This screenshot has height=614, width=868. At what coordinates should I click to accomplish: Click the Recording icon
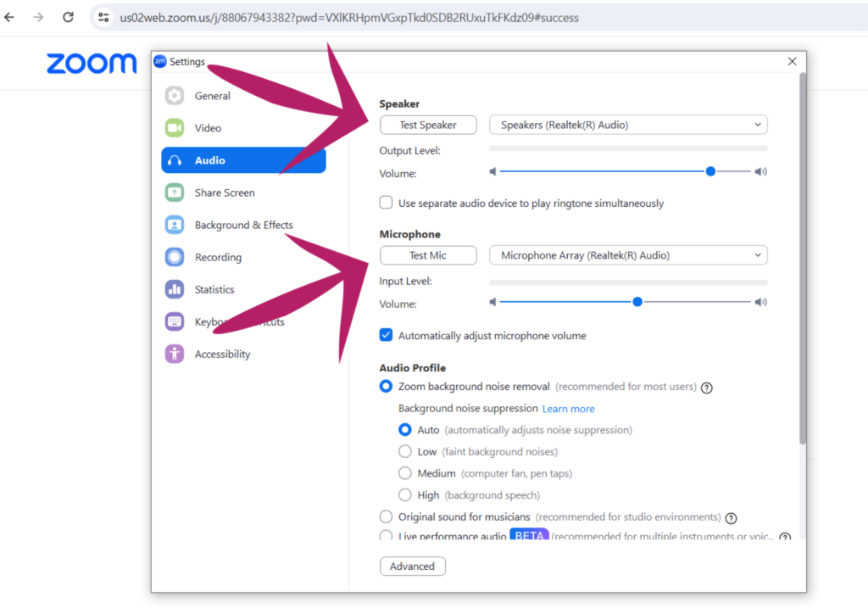(175, 257)
